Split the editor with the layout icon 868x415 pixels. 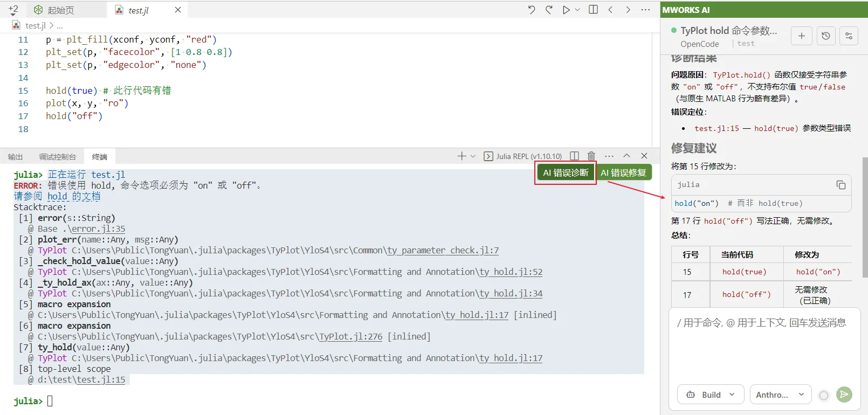coord(593,10)
